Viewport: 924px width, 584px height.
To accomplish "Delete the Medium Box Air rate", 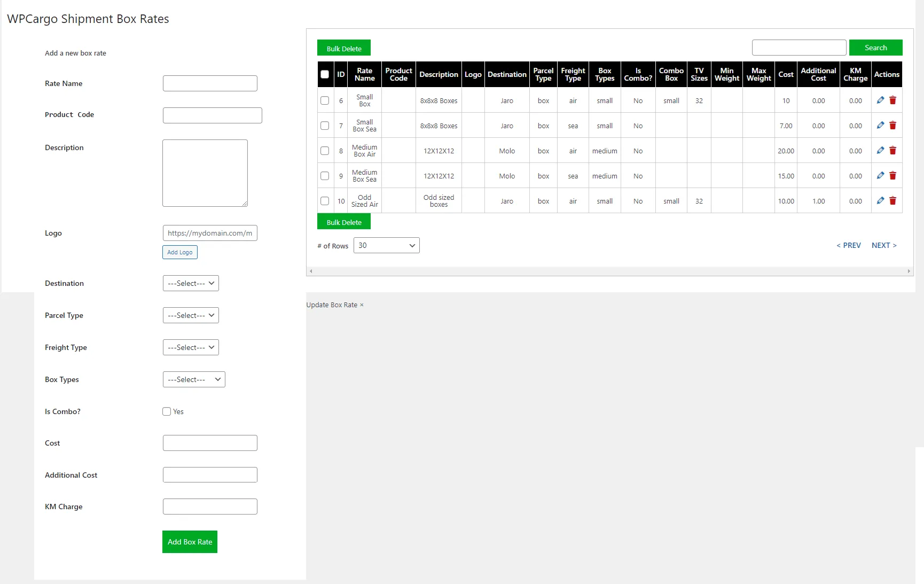I will pyautogui.click(x=892, y=151).
